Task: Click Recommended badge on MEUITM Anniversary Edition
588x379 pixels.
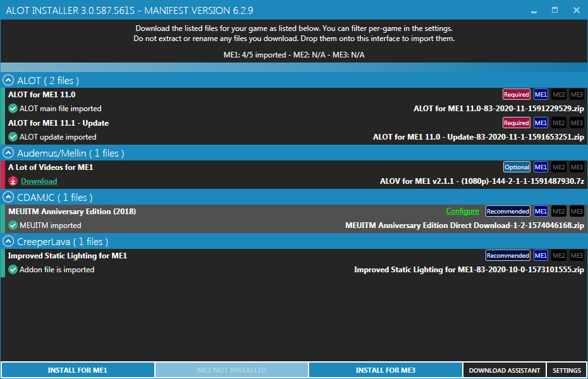Action: point(508,211)
